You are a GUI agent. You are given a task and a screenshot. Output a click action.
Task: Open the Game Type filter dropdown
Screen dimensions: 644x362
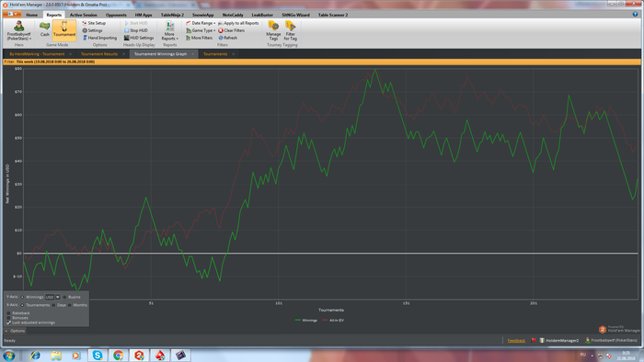pyautogui.click(x=201, y=30)
